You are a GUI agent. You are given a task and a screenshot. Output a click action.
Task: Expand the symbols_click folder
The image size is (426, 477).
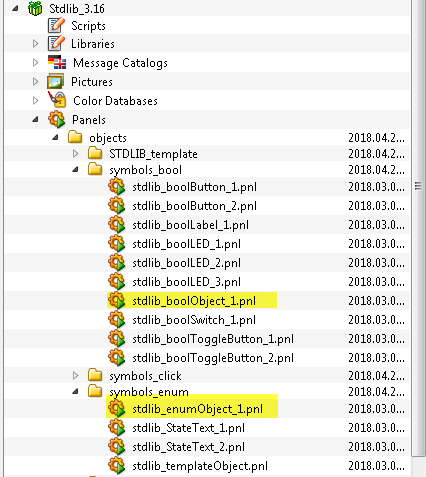coord(76,376)
